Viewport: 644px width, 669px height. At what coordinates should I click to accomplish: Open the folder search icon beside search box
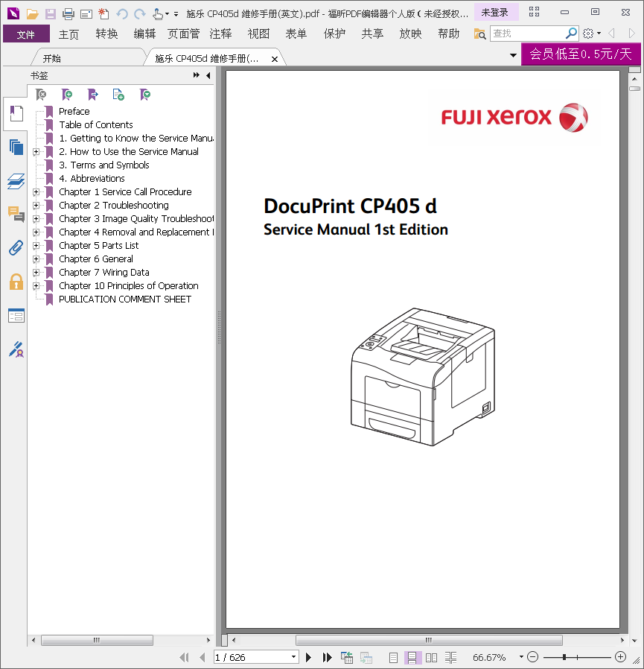[479, 34]
